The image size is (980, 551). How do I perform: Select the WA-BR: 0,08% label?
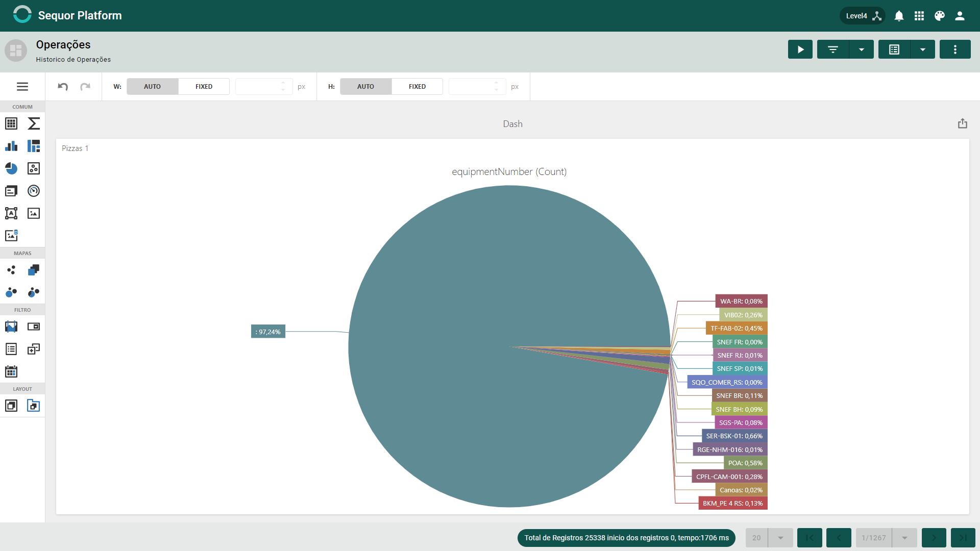point(741,302)
